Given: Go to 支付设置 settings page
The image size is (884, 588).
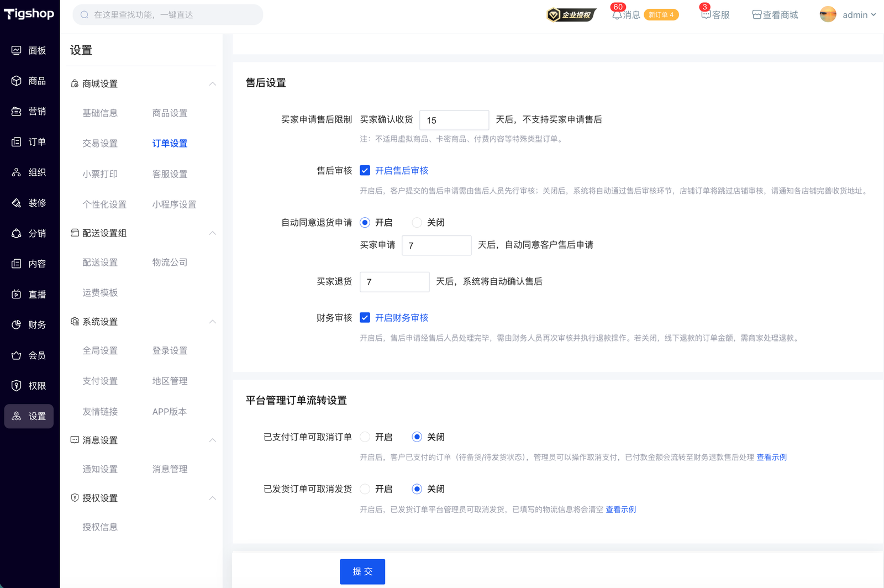Looking at the screenshot, I should click(100, 381).
